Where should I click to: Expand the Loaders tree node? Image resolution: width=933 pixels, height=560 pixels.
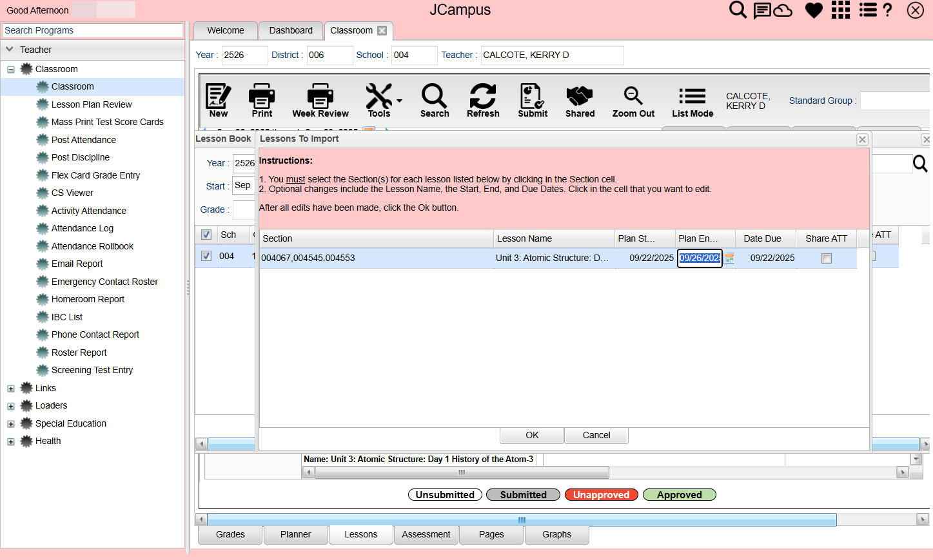pos(11,407)
